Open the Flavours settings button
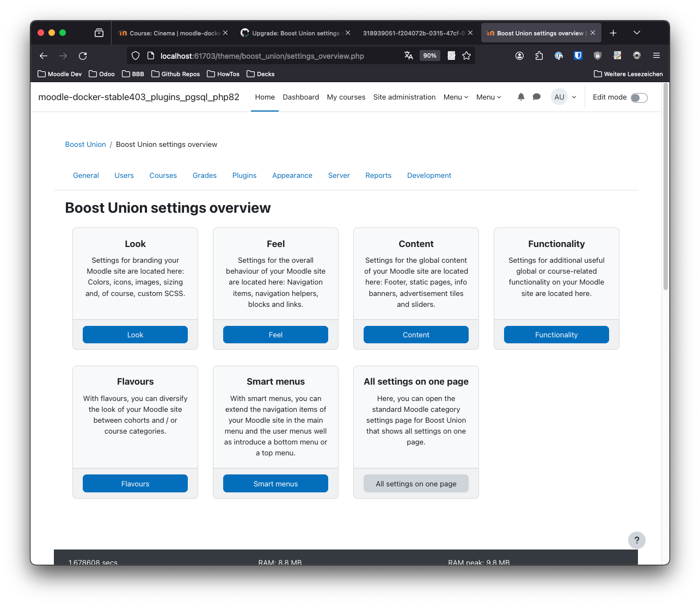This screenshot has width=700, height=605. pyautogui.click(x=135, y=484)
